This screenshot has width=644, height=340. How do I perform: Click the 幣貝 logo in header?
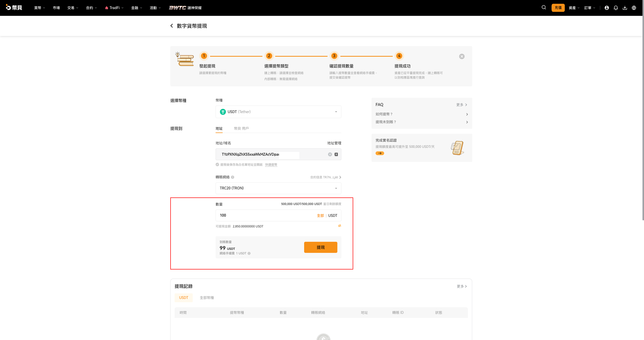[14, 8]
